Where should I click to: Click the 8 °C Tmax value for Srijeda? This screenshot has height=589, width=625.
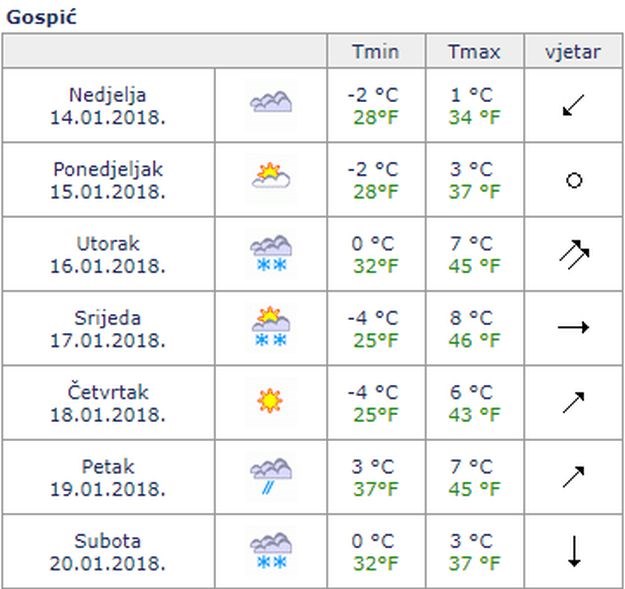(471, 318)
